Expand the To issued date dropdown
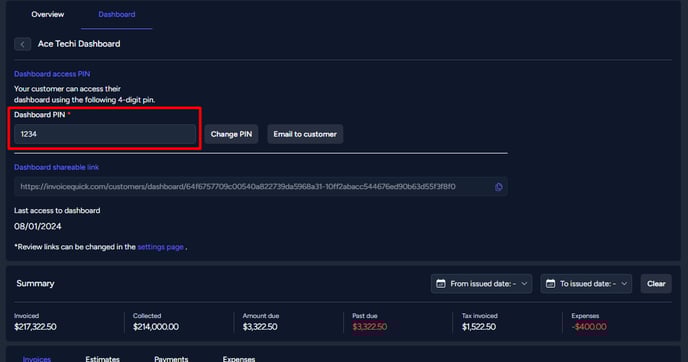 [586, 284]
